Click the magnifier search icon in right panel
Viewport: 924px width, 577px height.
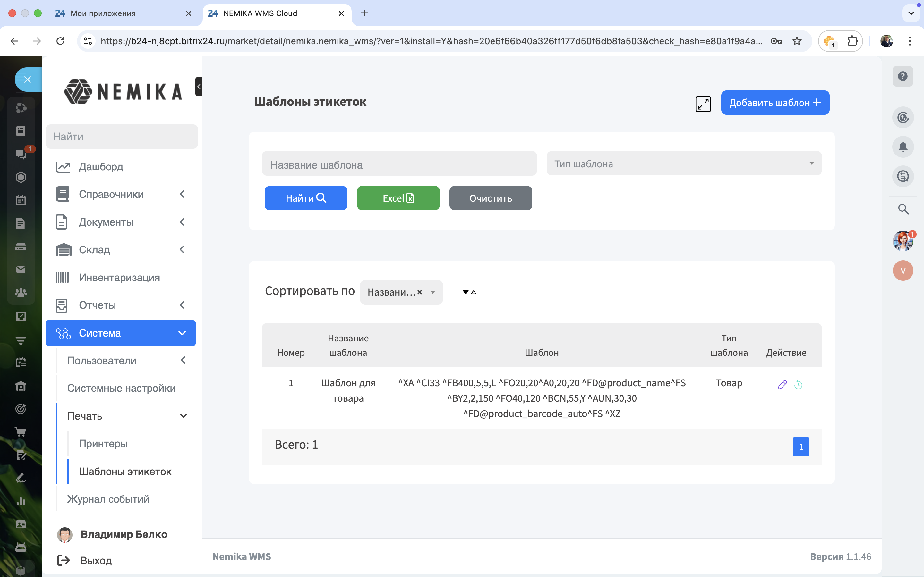(903, 209)
